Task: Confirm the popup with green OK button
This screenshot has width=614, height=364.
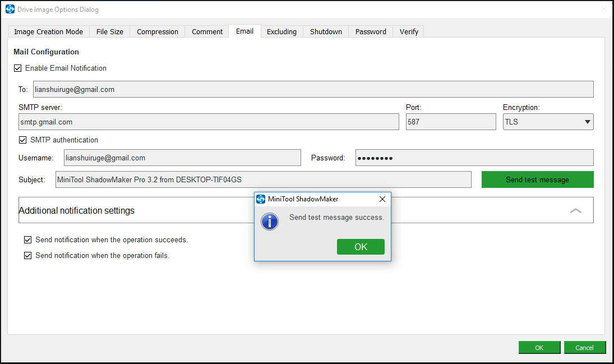Action: pos(361,247)
